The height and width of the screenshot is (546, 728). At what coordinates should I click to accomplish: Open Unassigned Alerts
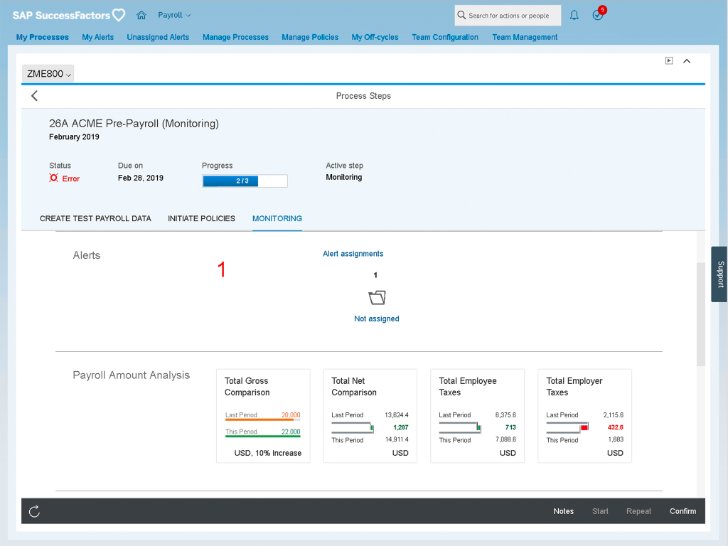[x=158, y=37]
